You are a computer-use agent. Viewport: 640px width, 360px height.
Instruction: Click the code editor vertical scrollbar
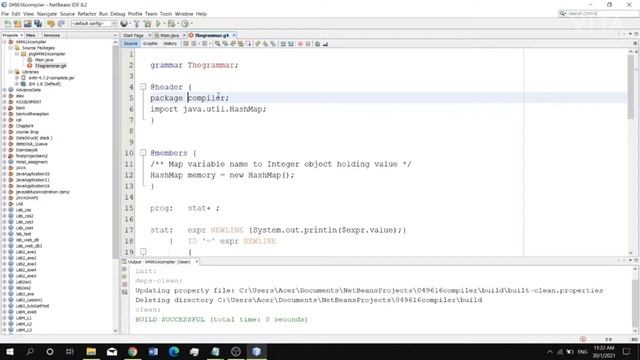[x=631, y=87]
